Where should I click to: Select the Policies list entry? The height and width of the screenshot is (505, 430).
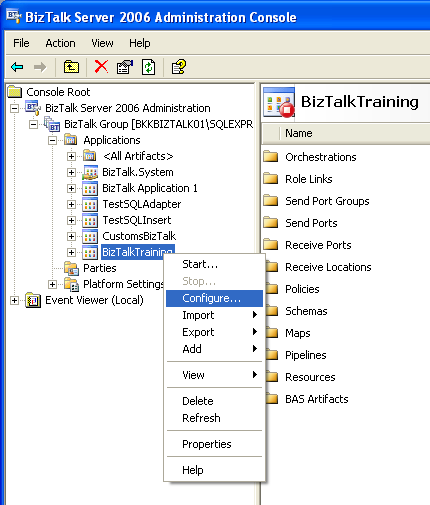pos(302,289)
